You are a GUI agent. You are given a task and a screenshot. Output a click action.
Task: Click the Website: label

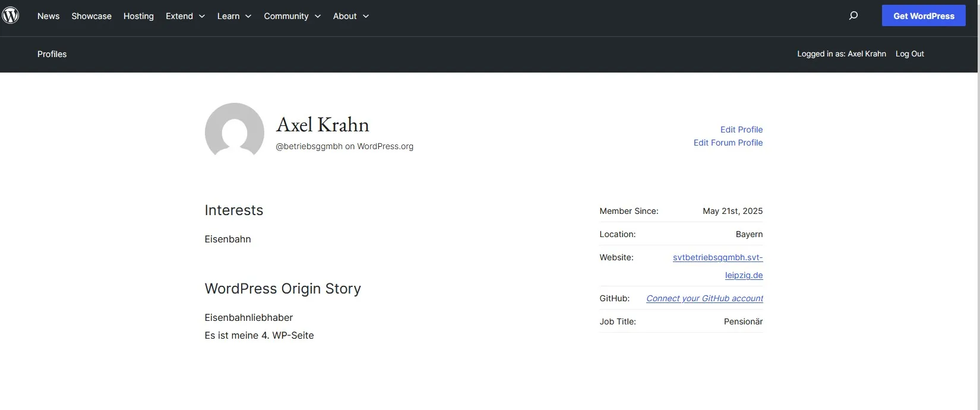pos(617,257)
